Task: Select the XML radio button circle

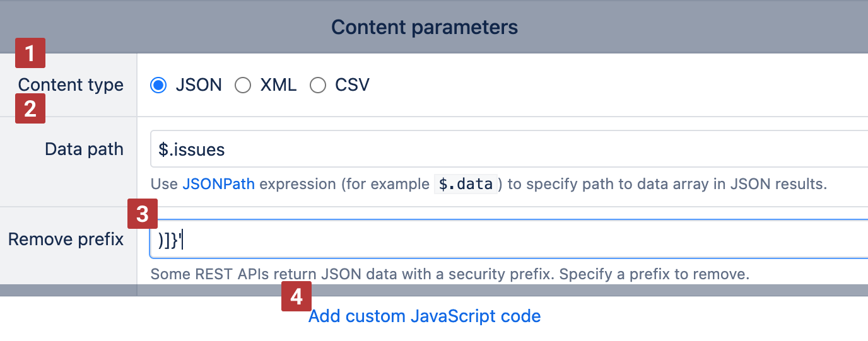Action: 243,85
